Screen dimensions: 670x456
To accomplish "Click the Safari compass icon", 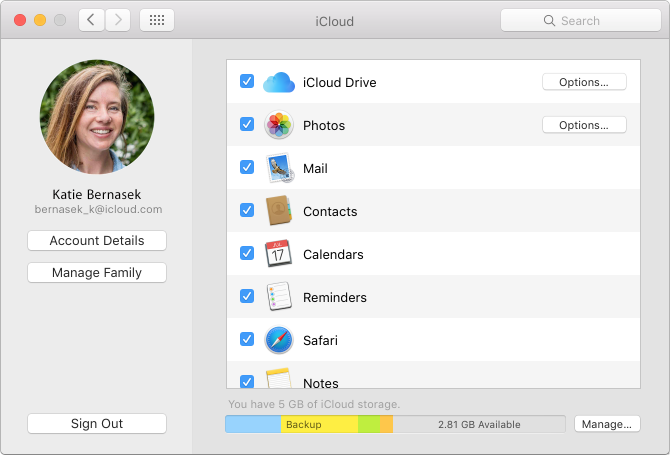I will point(279,340).
